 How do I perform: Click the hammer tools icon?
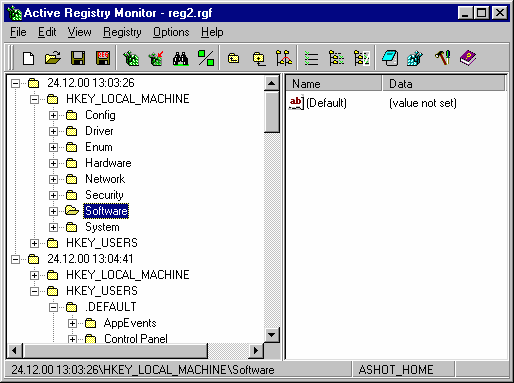(x=442, y=58)
